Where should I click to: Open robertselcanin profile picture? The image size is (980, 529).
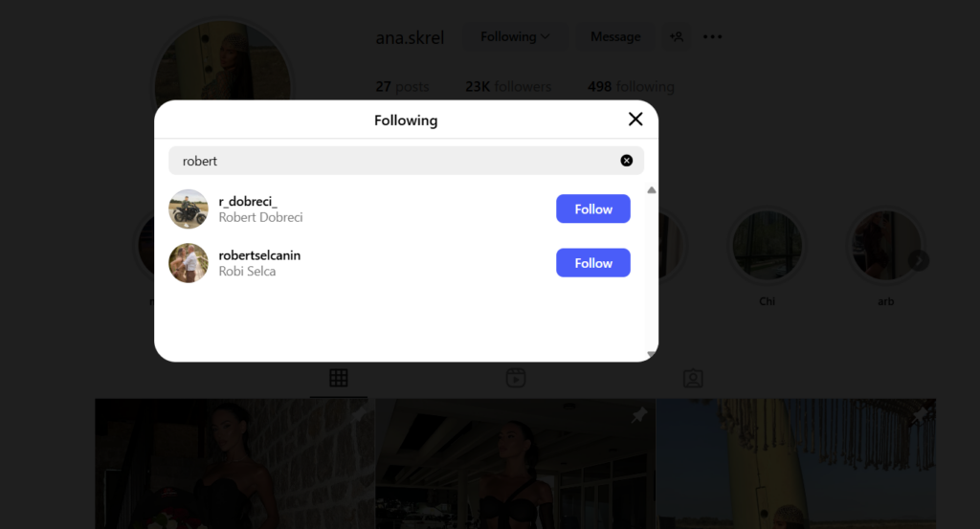coord(189,263)
